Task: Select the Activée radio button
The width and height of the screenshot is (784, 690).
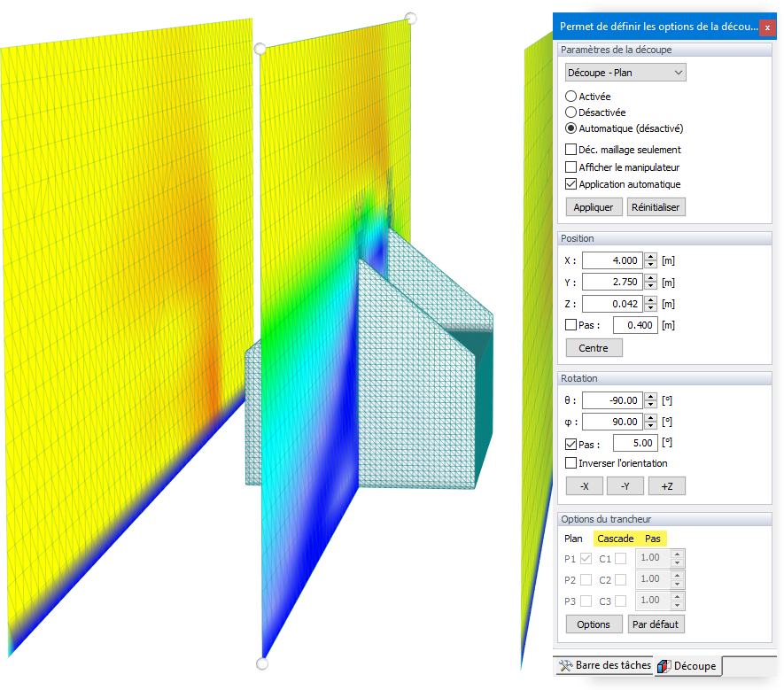Action: point(570,96)
